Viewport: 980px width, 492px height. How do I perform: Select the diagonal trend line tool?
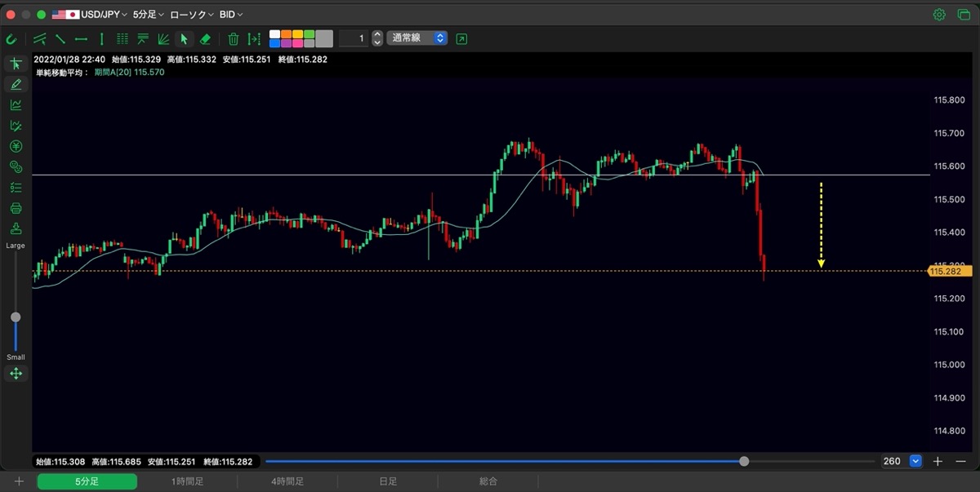pos(60,38)
